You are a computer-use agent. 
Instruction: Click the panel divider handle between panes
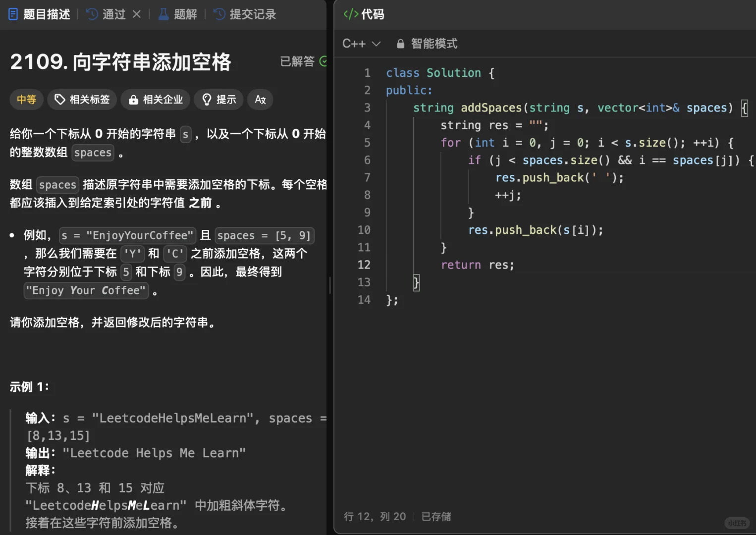(x=330, y=285)
